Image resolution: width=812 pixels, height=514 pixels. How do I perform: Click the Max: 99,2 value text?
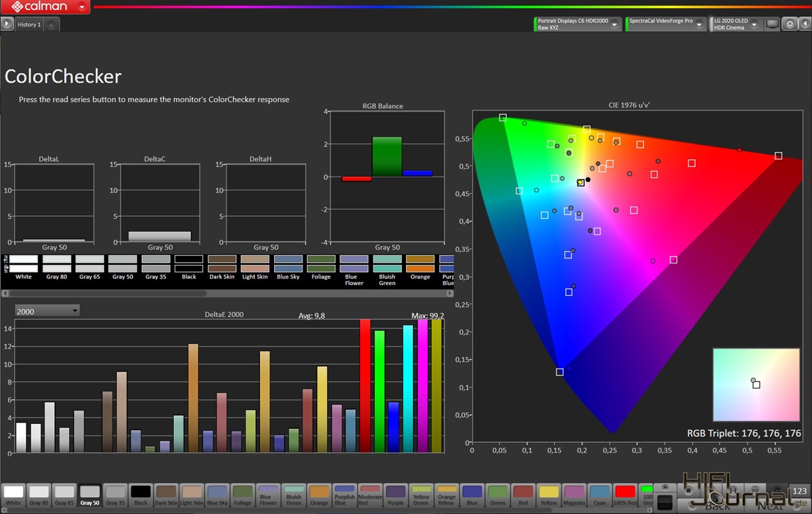428,316
